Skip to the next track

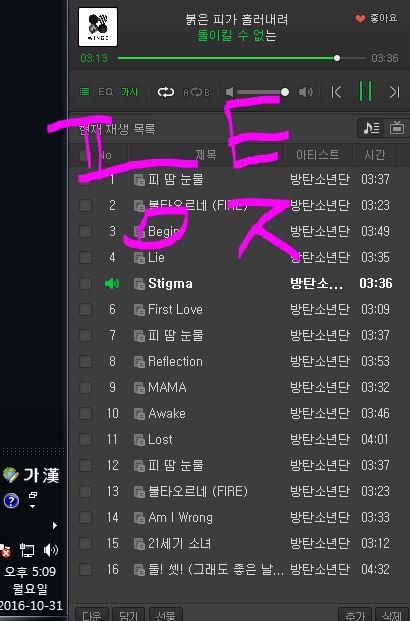[x=394, y=92]
